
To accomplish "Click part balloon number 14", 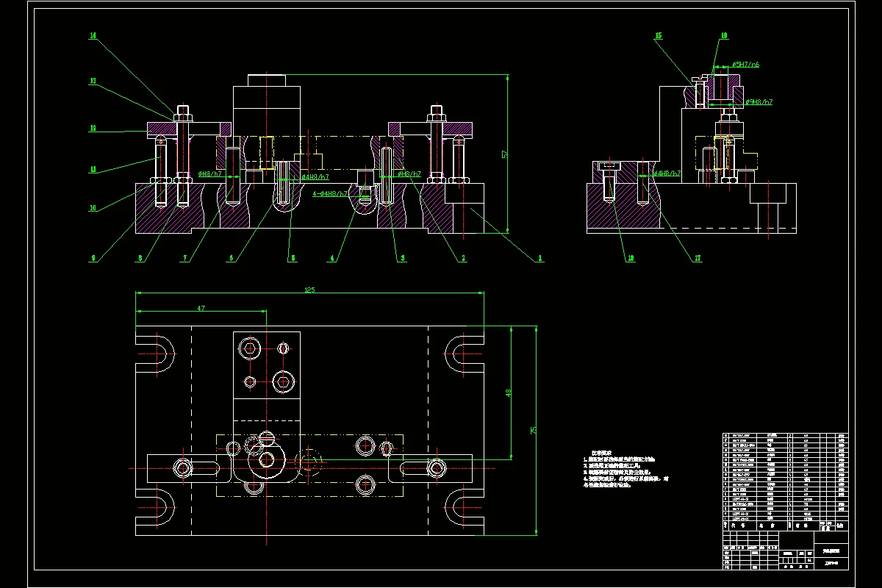I will pyautogui.click(x=93, y=35).
